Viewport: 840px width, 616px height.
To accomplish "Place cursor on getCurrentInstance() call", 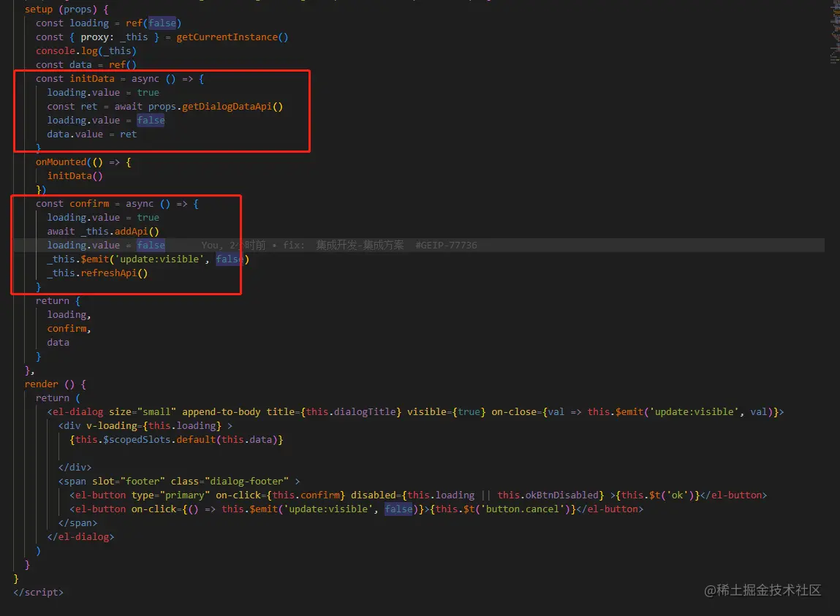I will pyautogui.click(x=232, y=37).
